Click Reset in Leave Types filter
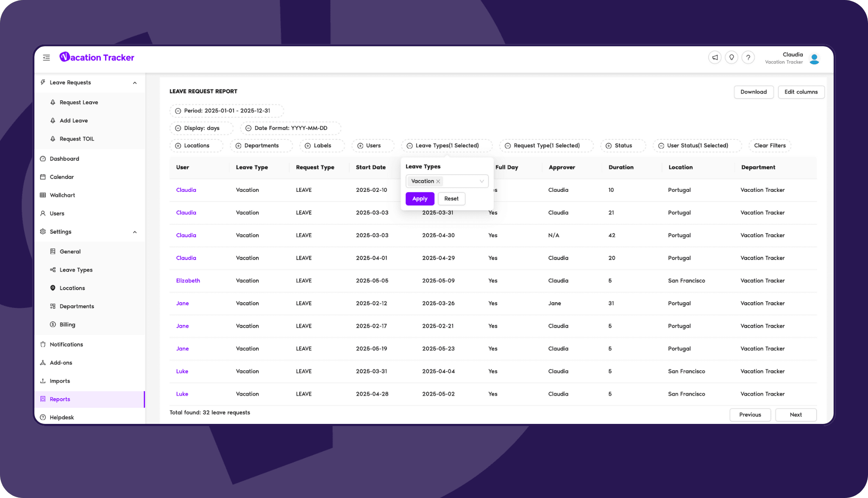This screenshot has width=868, height=498. [451, 198]
